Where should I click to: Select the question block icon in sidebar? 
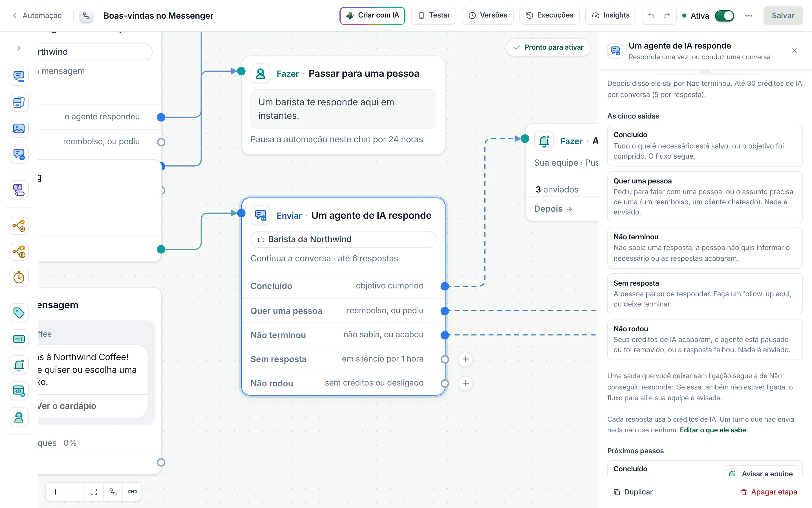pyautogui.click(x=19, y=190)
